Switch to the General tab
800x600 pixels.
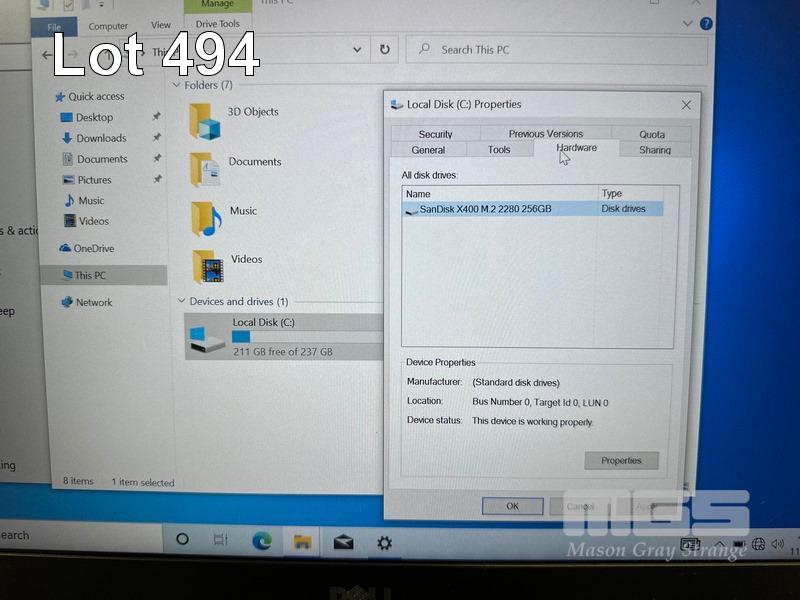click(428, 150)
